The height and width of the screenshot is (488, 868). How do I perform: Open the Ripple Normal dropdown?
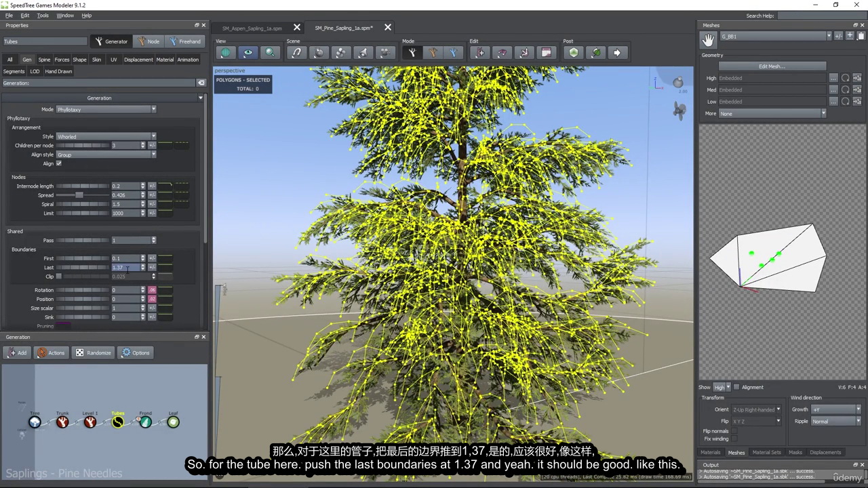(x=836, y=421)
